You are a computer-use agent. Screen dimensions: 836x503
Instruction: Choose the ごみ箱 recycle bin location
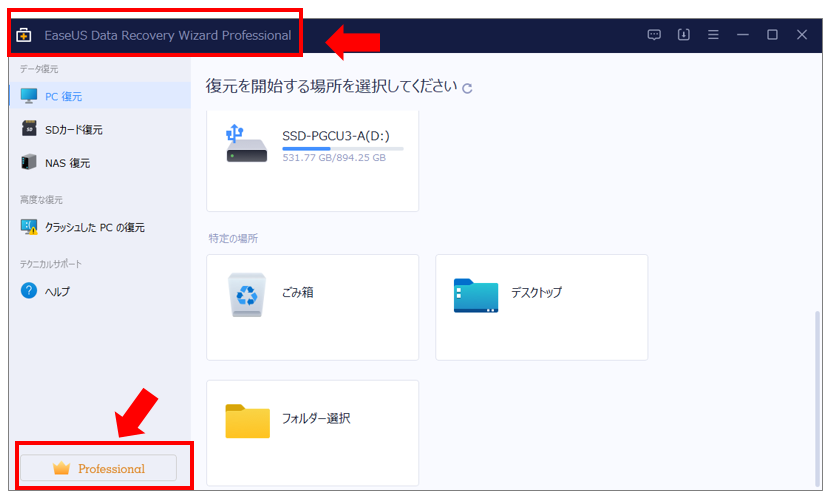312,307
